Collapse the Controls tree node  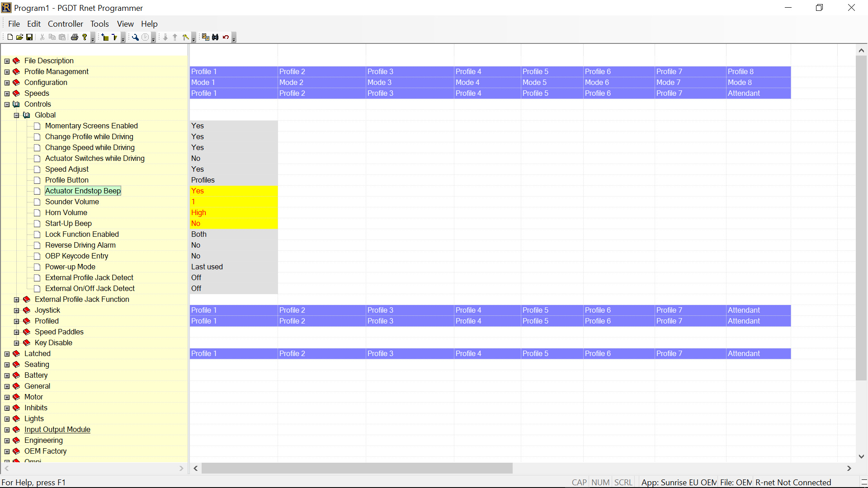click(x=7, y=104)
